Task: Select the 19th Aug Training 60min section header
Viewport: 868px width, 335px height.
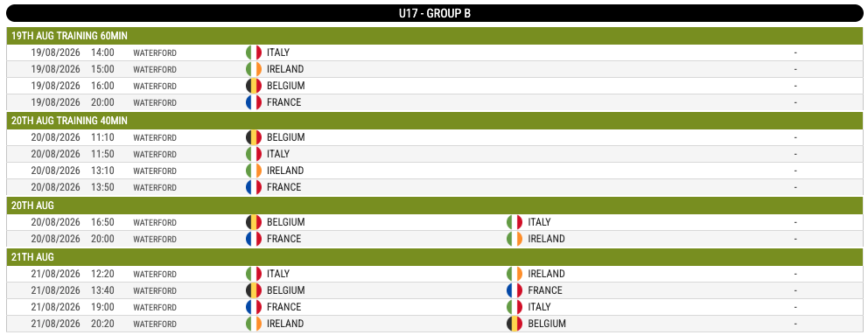Action: click(x=434, y=36)
